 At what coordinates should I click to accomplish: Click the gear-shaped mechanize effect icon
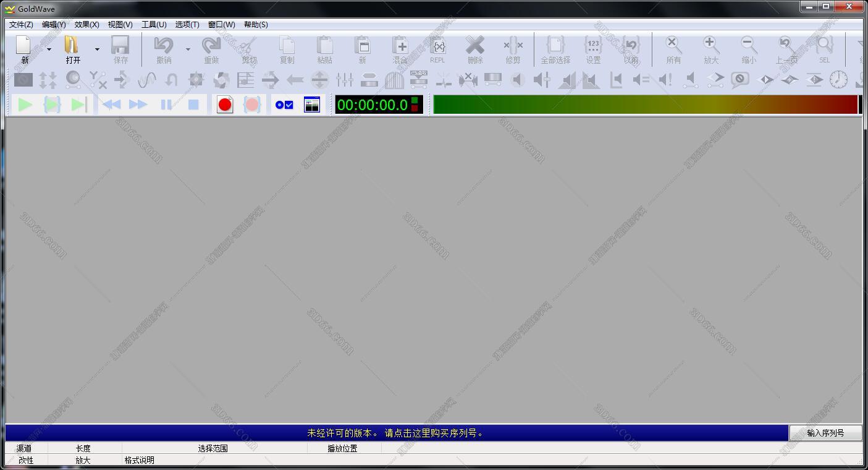pos(196,80)
